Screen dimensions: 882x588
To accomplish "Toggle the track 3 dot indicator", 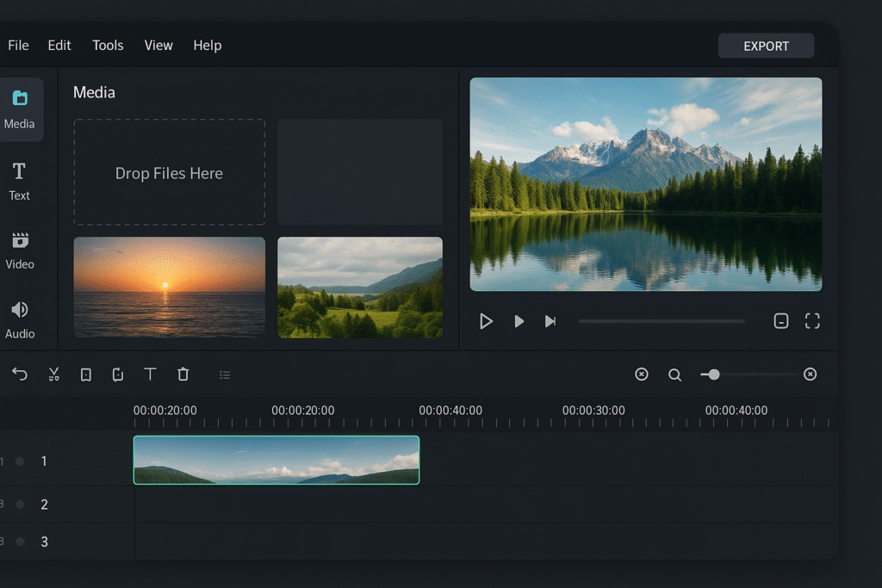I will click(20, 542).
